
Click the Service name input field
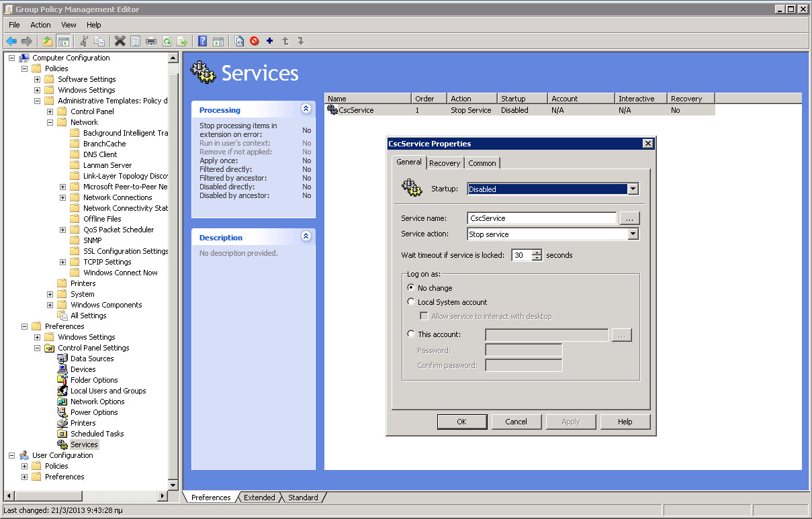541,218
